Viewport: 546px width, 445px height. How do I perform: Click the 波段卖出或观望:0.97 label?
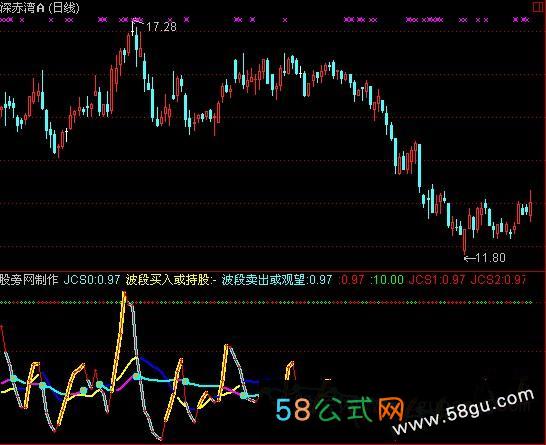[x=277, y=280]
